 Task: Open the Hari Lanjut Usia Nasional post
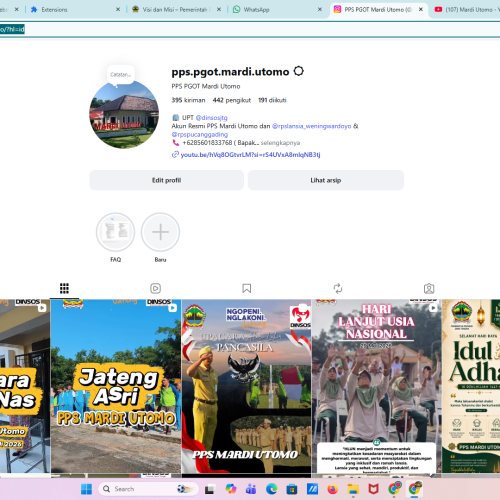pyautogui.click(x=377, y=386)
